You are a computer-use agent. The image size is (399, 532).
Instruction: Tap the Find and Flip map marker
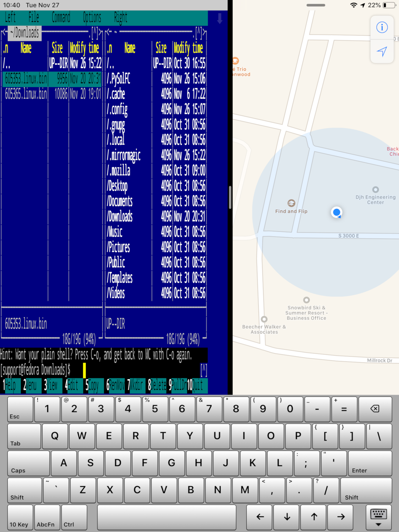coord(291,203)
